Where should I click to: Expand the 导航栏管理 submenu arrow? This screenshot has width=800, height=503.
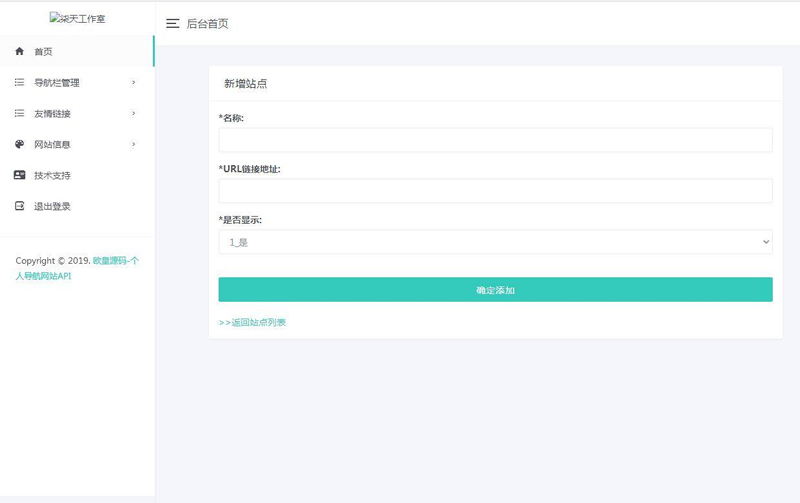tap(133, 82)
